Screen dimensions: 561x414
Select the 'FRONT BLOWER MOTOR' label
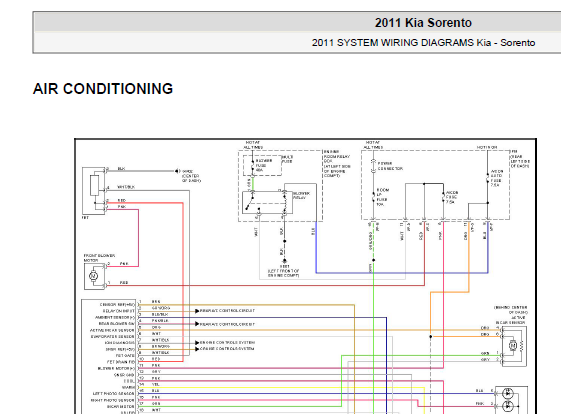[99, 258]
